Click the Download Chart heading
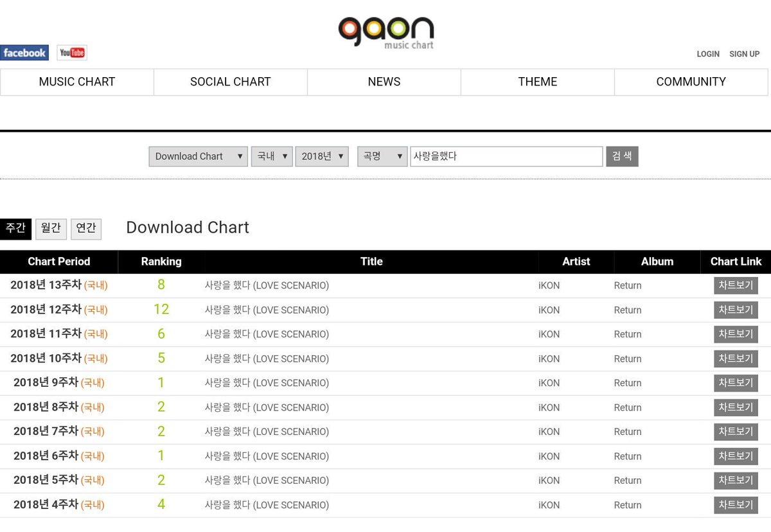This screenshot has width=771, height=532. [188, 227]
